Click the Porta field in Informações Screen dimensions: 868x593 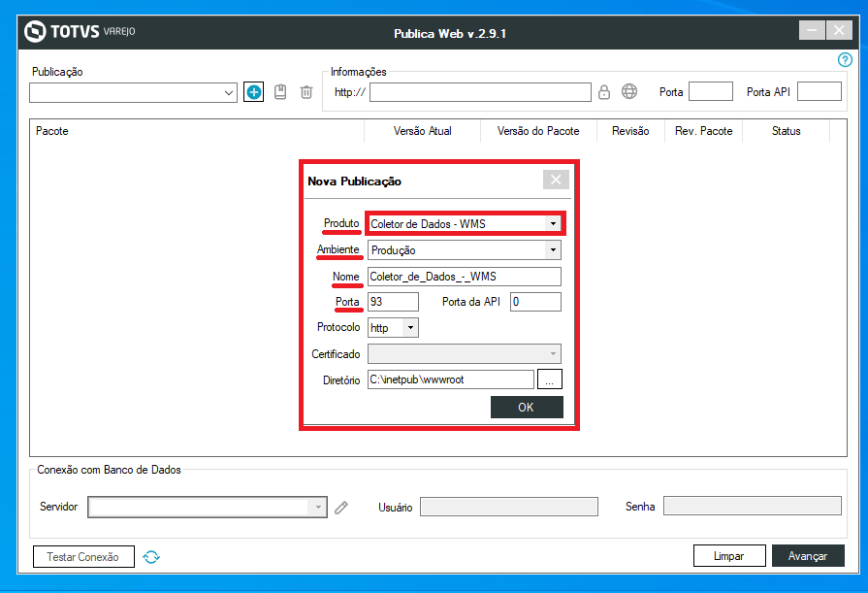711,91
